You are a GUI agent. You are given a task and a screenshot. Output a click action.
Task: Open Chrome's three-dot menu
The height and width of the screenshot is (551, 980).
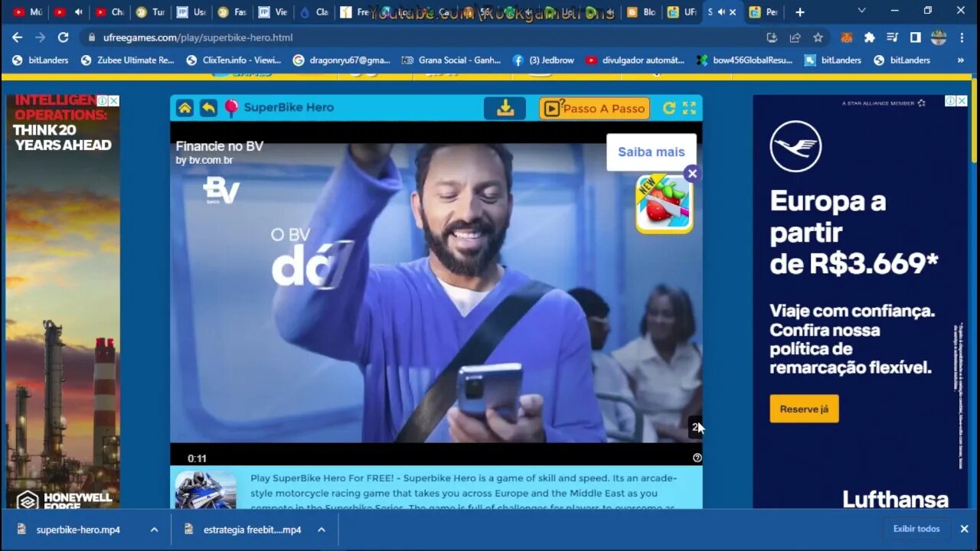pyautogui.click(x=962, y=37)
